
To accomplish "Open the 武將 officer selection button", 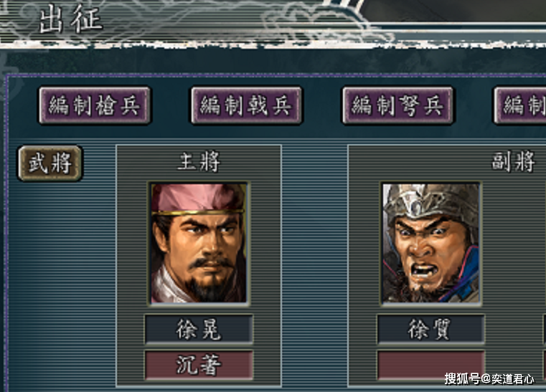I will pos(50,163).
